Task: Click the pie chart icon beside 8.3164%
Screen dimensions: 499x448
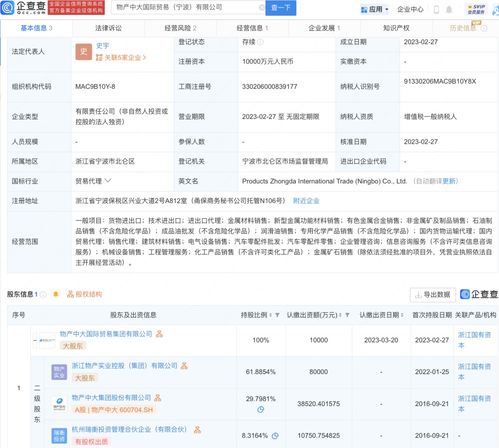Action: click(275, 436)
